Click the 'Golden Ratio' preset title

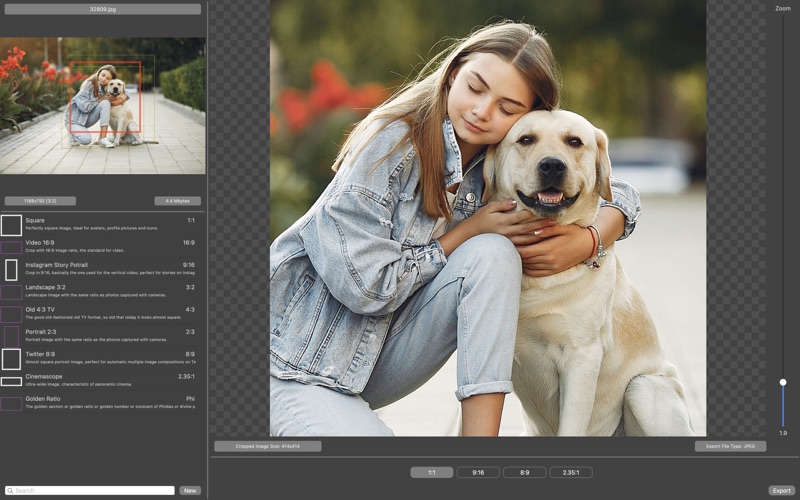(43, 399)
